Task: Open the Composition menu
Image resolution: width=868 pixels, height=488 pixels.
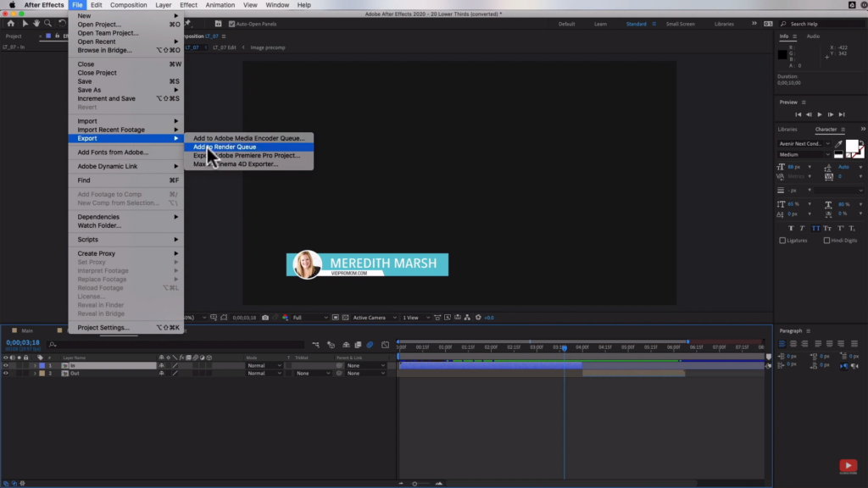Action: (x=129, y=5)
